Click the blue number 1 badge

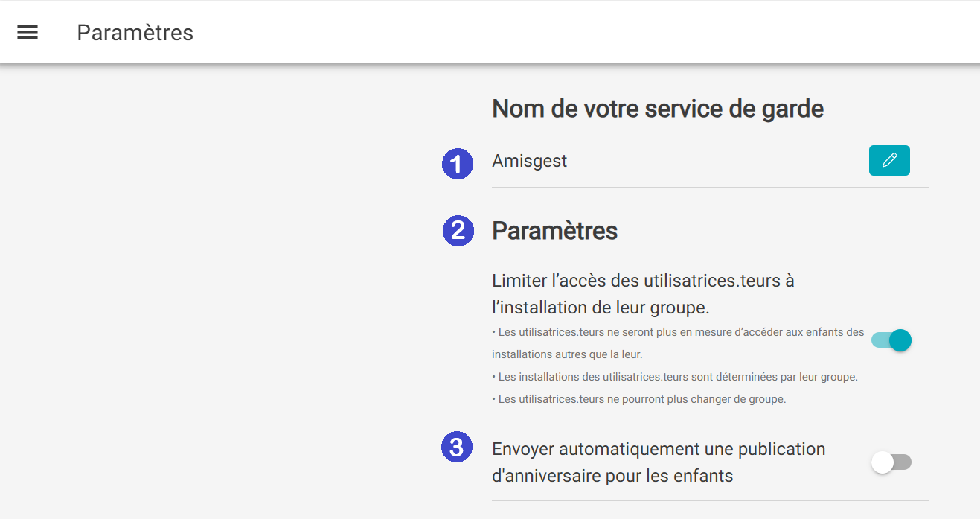click(x=458, y=164)
